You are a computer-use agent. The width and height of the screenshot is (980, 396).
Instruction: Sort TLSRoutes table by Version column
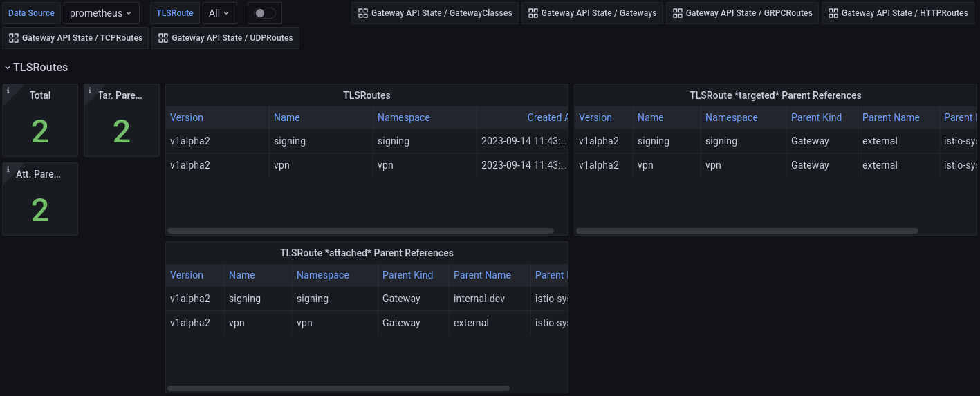point(187,117)
